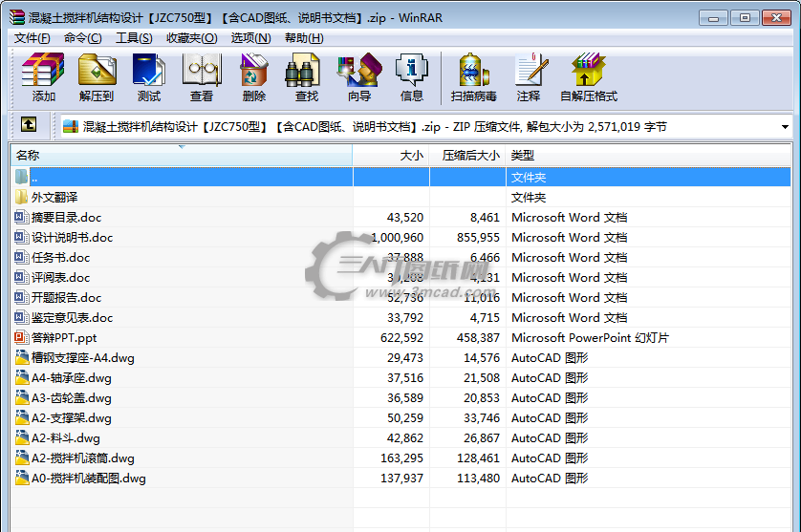Sort by the 类型 column header
The image size is (801, 532).
649,156
